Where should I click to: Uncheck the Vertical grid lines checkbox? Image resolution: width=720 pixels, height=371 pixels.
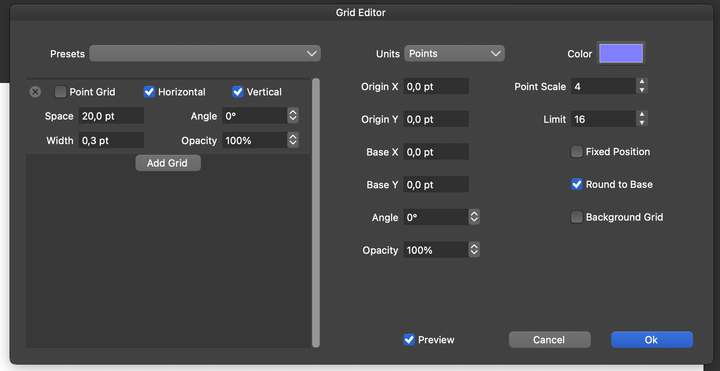237,92
